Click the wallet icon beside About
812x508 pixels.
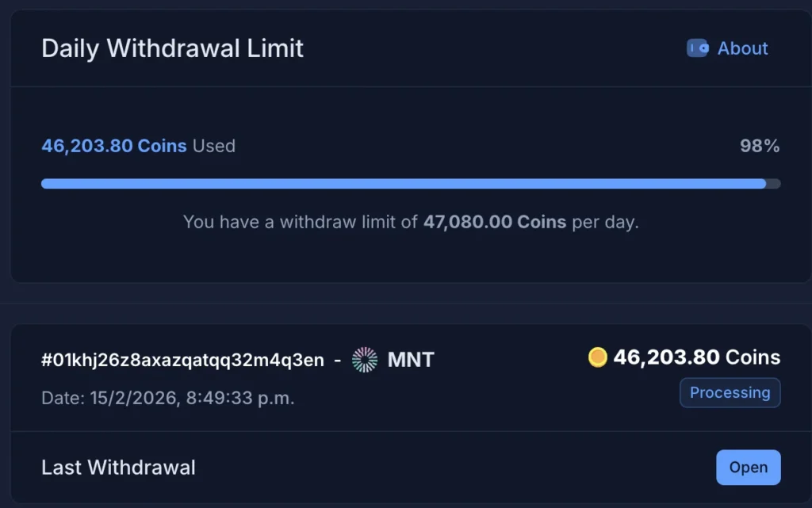[697, 48]
